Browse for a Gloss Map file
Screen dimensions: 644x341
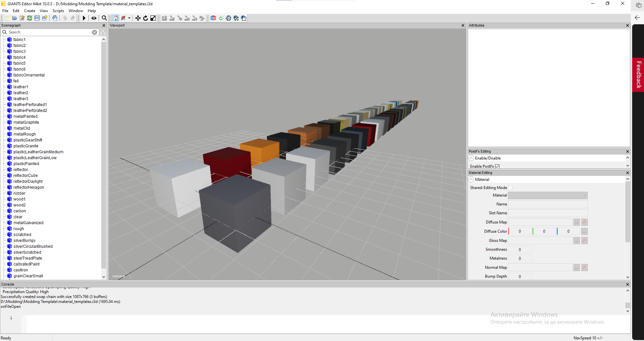coord(577,241)
